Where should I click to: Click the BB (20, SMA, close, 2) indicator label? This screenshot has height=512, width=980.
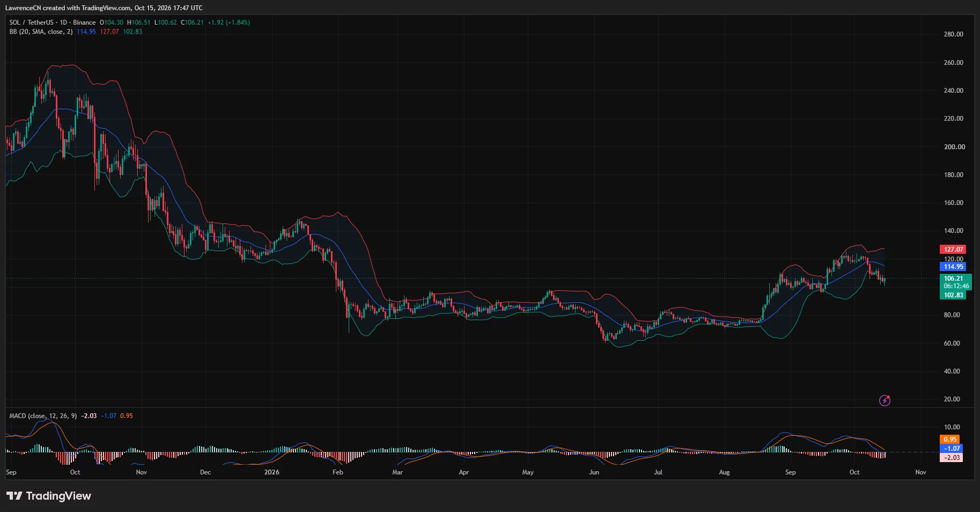click(x=41, y=32)
